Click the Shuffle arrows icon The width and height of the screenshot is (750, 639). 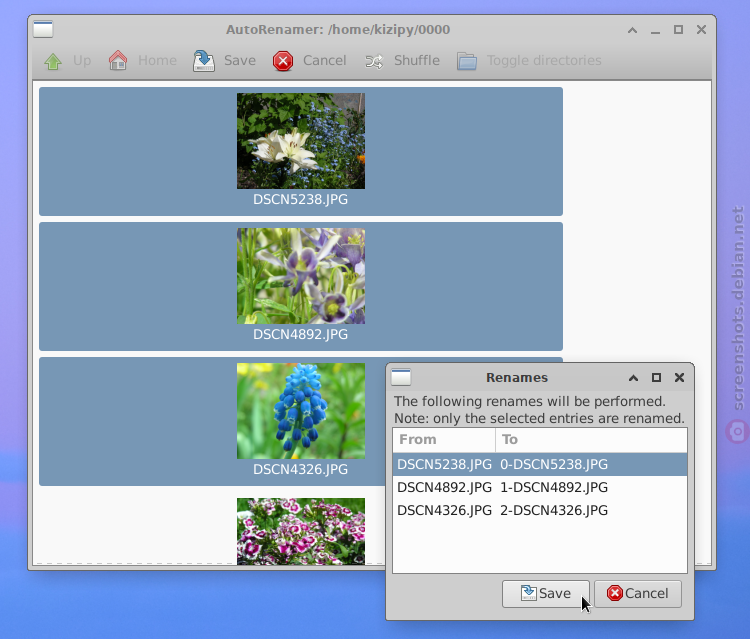coord(374,61)
